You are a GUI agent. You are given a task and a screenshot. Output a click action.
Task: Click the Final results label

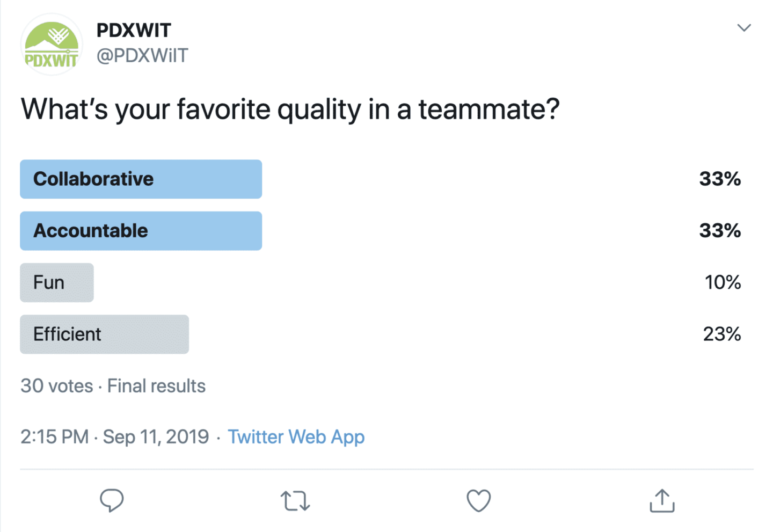[156, 386]
